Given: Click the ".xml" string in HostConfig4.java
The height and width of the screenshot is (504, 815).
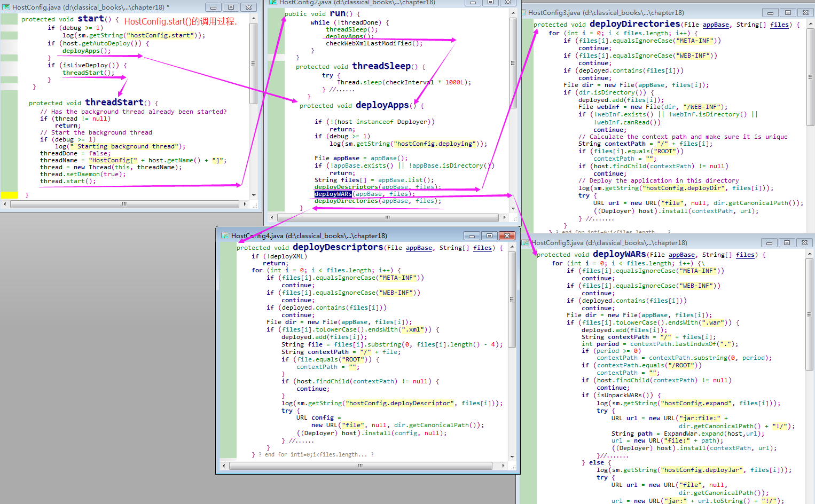Looking at the screenshot, I should 413,329.
